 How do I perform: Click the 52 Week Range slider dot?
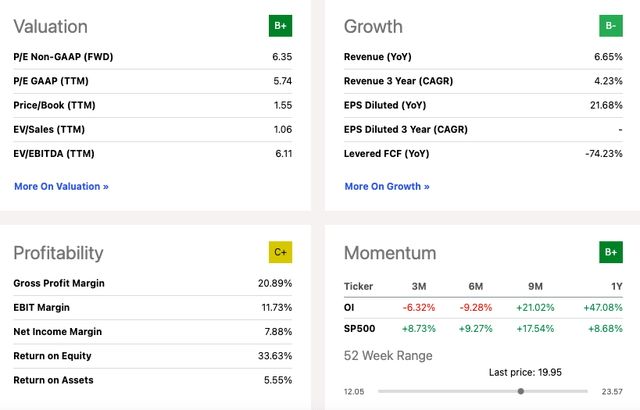point(521,391)
